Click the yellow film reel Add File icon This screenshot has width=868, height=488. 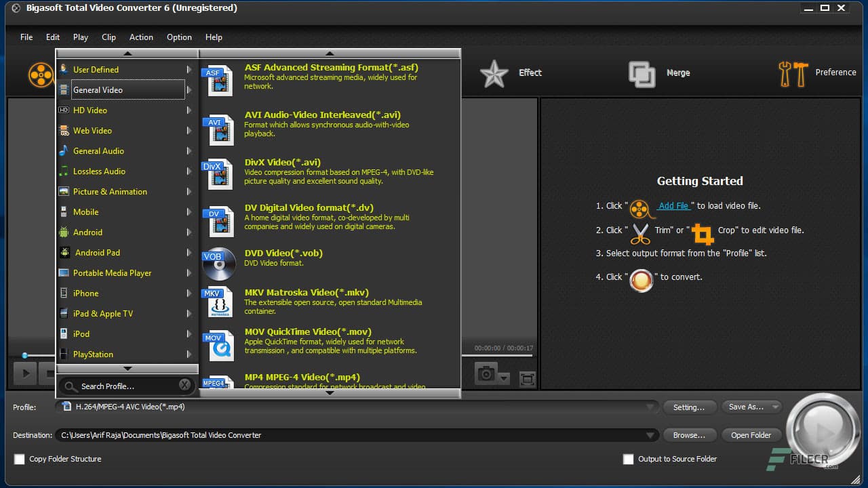coord(41,75)
